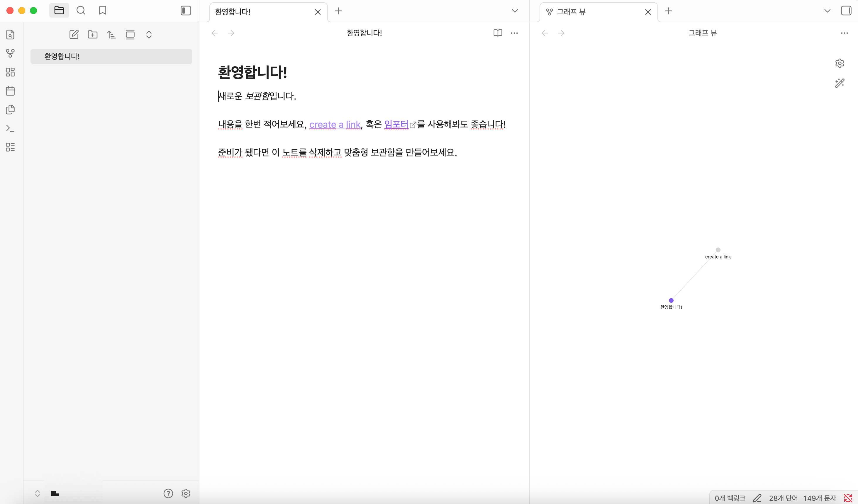Image resolution: width=858 pixels, height=504 pixels.
Task: Expand or collapse all folders
Action: pos(149,34)
